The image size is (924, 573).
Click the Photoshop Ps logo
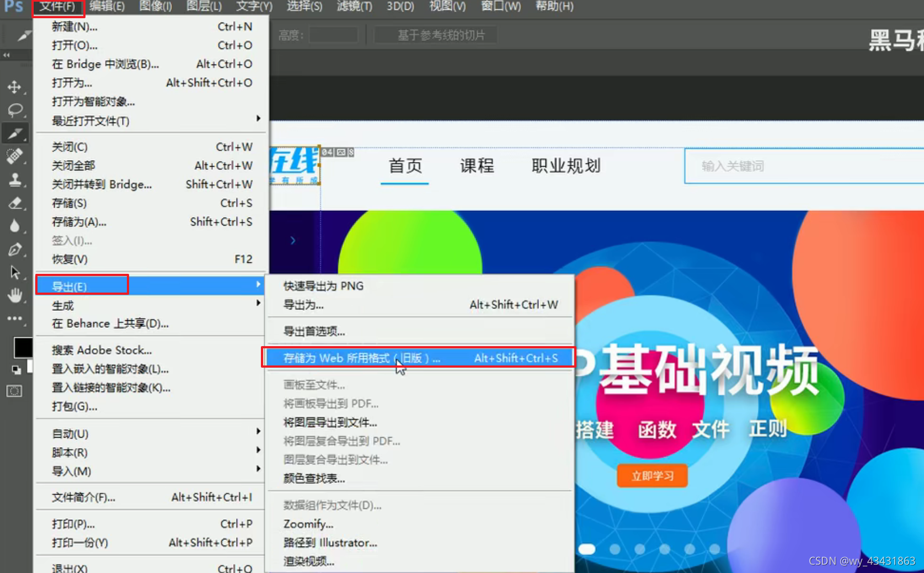coord(14,7)
